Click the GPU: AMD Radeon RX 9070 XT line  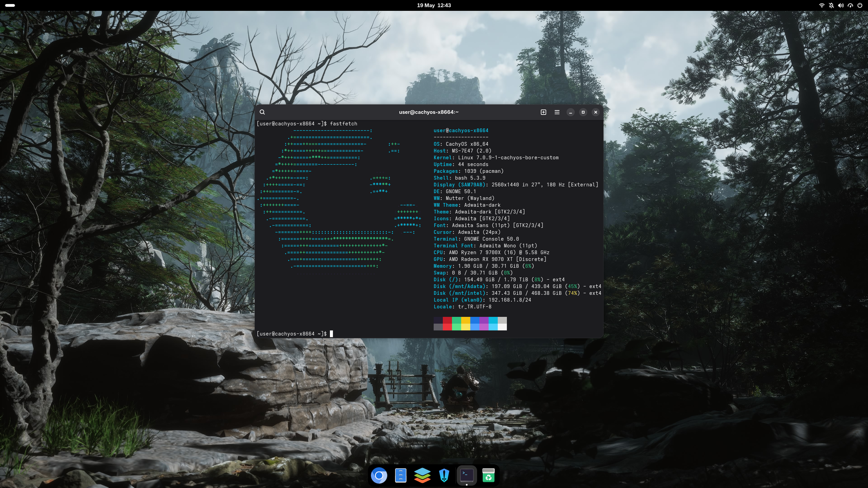[x=490, y=259]
